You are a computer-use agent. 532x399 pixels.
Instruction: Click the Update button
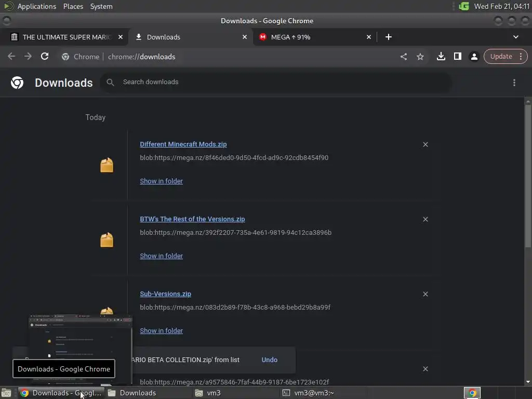tap(501, 57)
